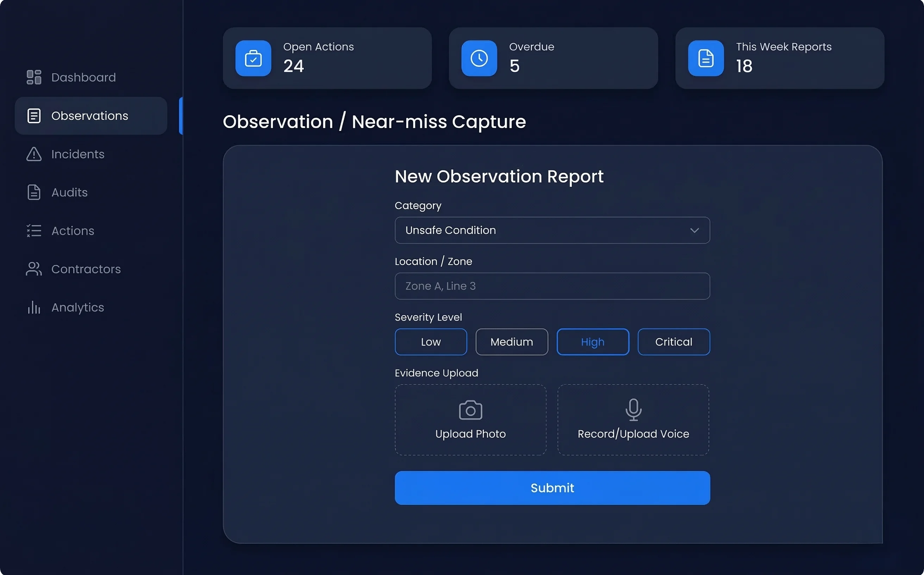This screenshot has height=575, width=924.
Task: Click the camera icon under Evidence Upload
Action: pyautogui.click(x=470, y=410)
